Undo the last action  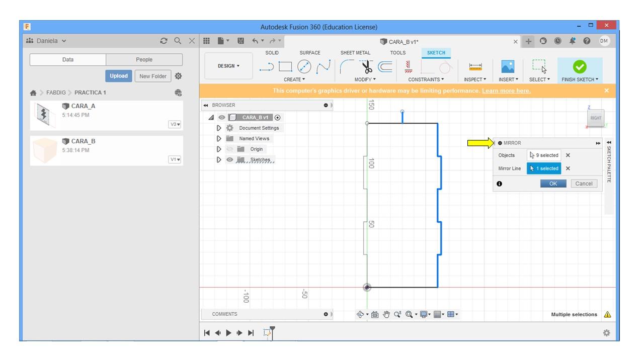click(x=255, y=41)
